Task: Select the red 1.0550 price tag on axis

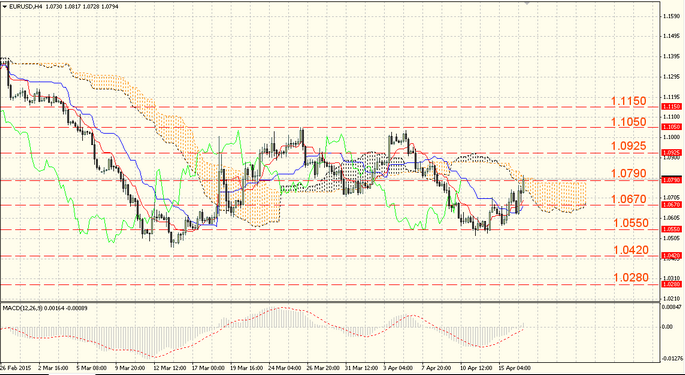Action: tap(671, 229)
